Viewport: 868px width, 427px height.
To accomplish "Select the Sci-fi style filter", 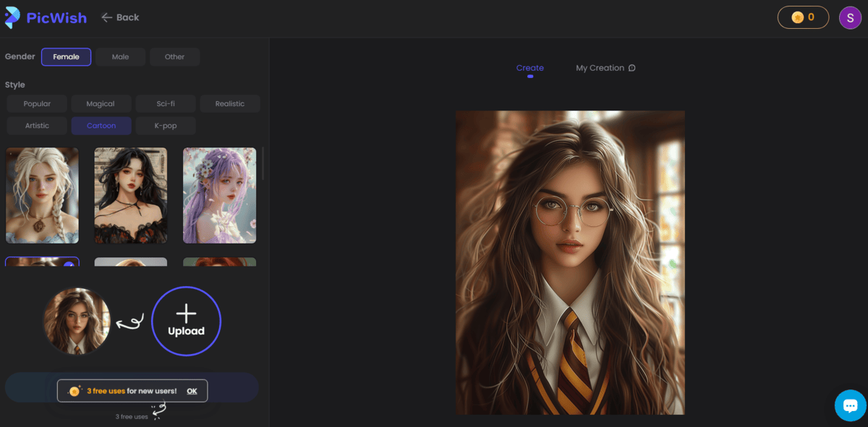I will click(x=165, y=103).
